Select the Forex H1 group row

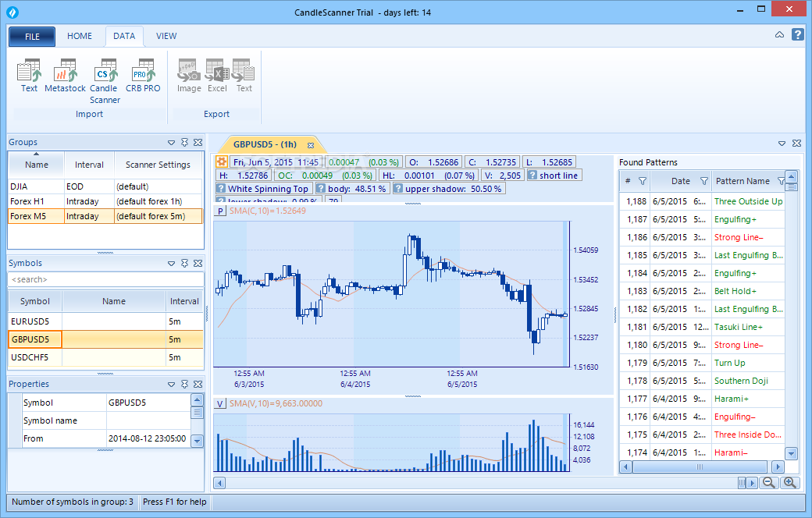[x=105, y=201]
